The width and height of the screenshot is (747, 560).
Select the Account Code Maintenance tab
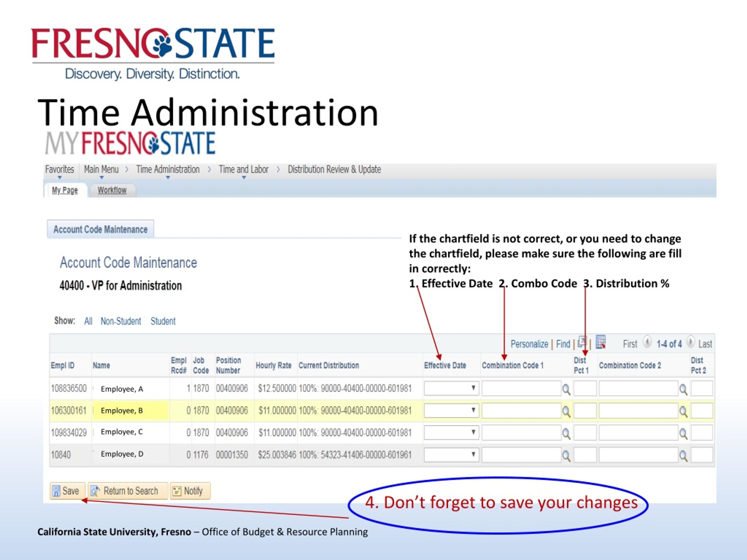click(100, 229)
